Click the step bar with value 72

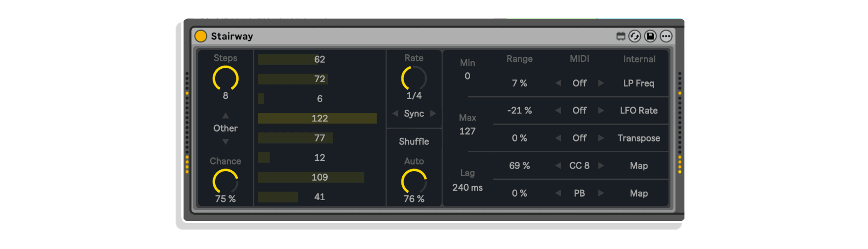pos(320,79)
